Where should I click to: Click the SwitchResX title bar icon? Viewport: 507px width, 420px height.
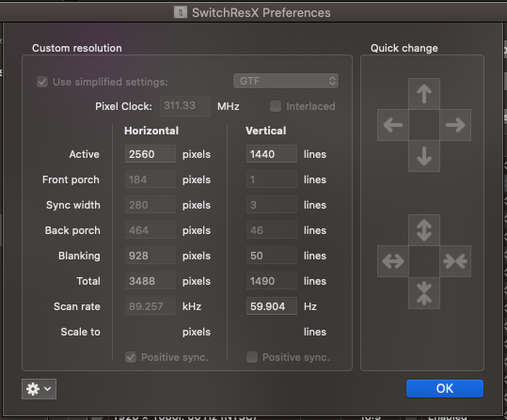181,12
